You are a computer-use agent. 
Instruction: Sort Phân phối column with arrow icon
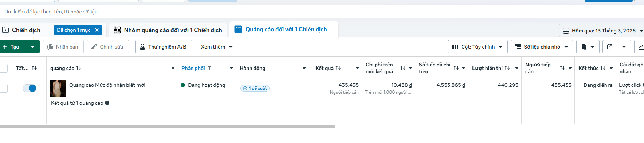pos(209,68)
